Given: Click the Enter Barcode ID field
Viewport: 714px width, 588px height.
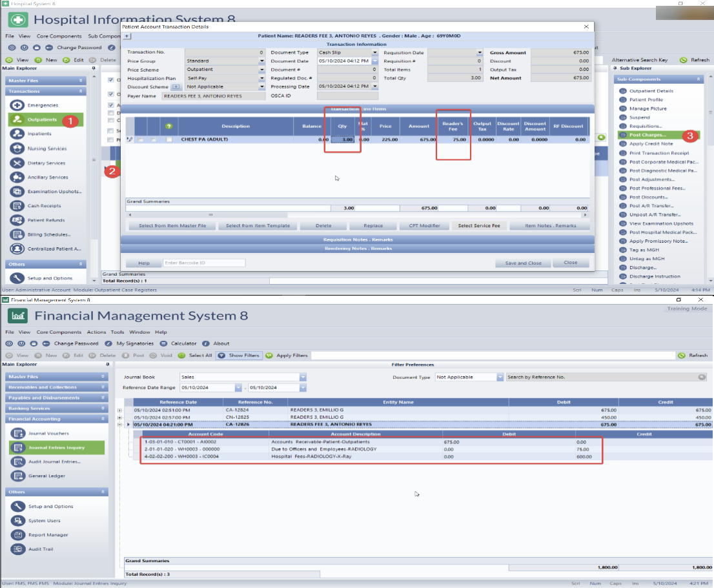Looking at the screenshot, I should pyautogui.click(x=203, y=263).
